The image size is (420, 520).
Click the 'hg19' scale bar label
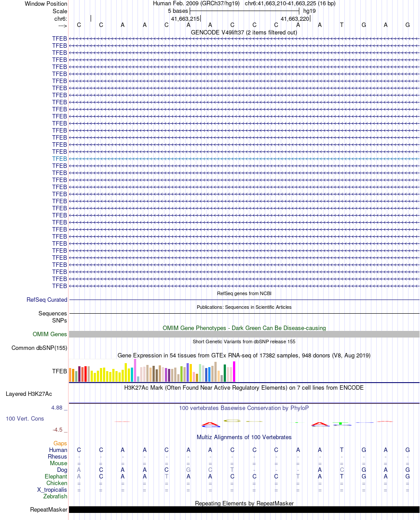click(309, 11)
